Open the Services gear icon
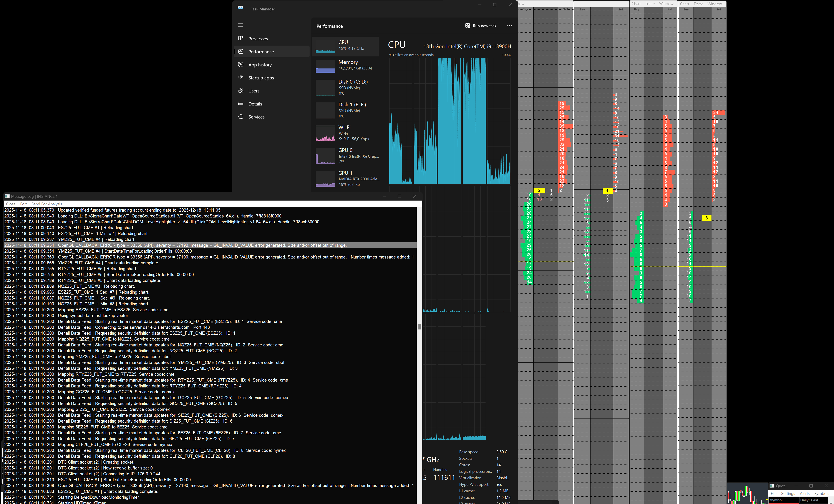 click(x=240, y=117)
